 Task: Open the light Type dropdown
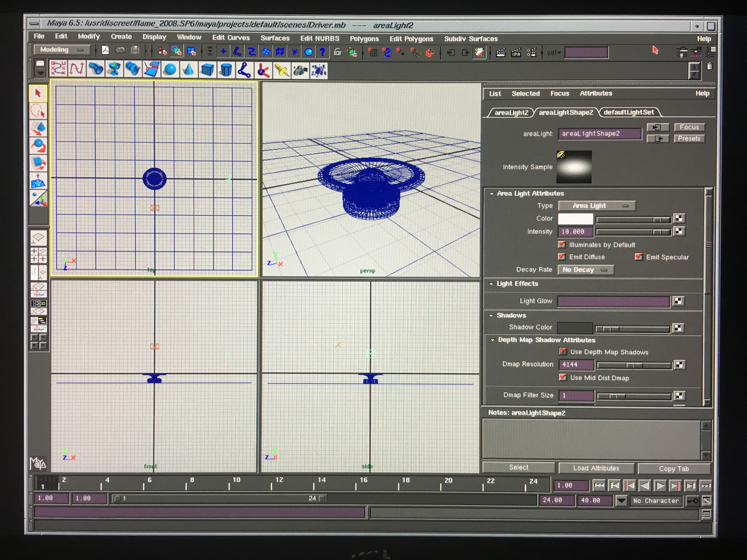[x=597, y=206]
